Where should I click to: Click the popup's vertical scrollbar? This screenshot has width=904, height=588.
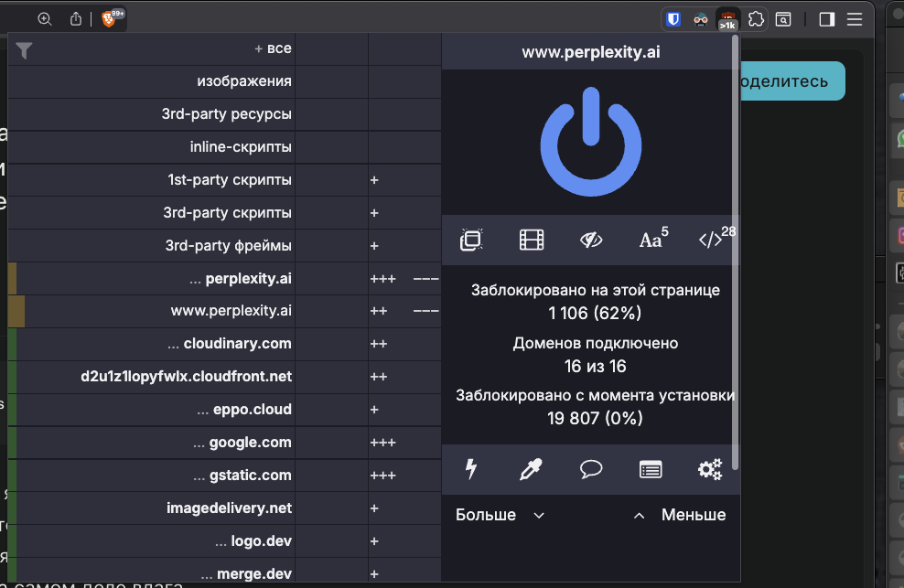(736, 274)
